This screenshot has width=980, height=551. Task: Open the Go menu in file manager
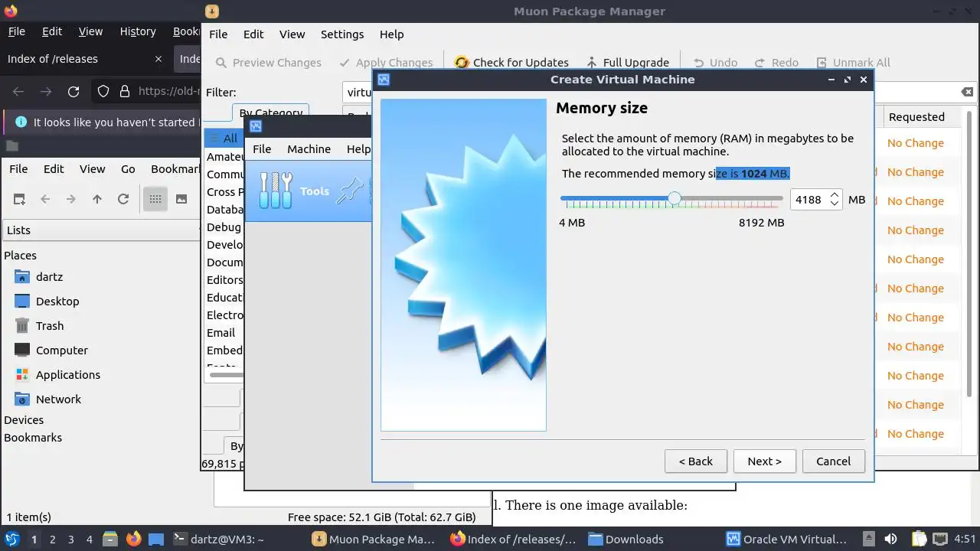pos(128,169)
